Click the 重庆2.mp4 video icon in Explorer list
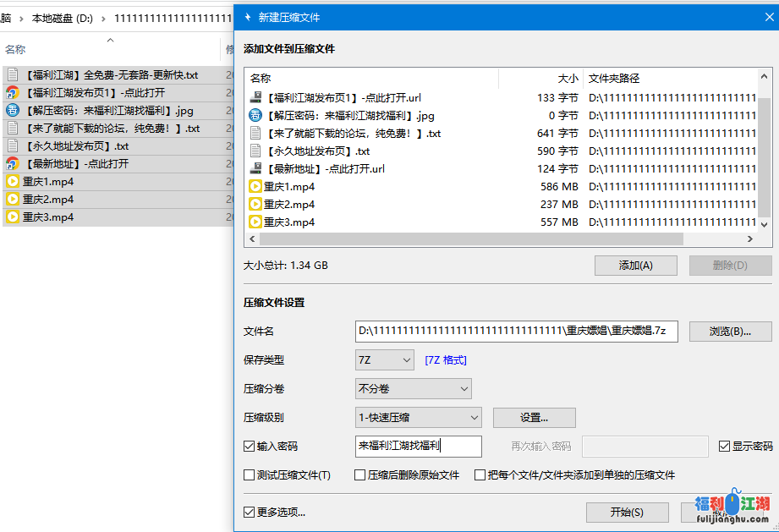Screen dimensions: 779x532 tap(13, 200)
